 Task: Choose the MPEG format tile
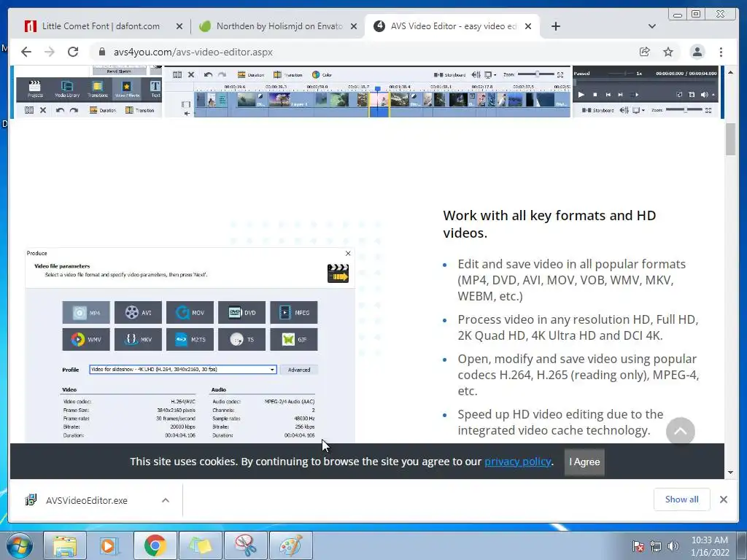click(x=294, y=313)
